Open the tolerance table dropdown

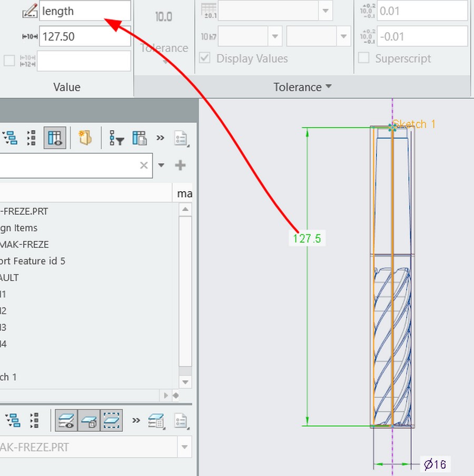325,11
